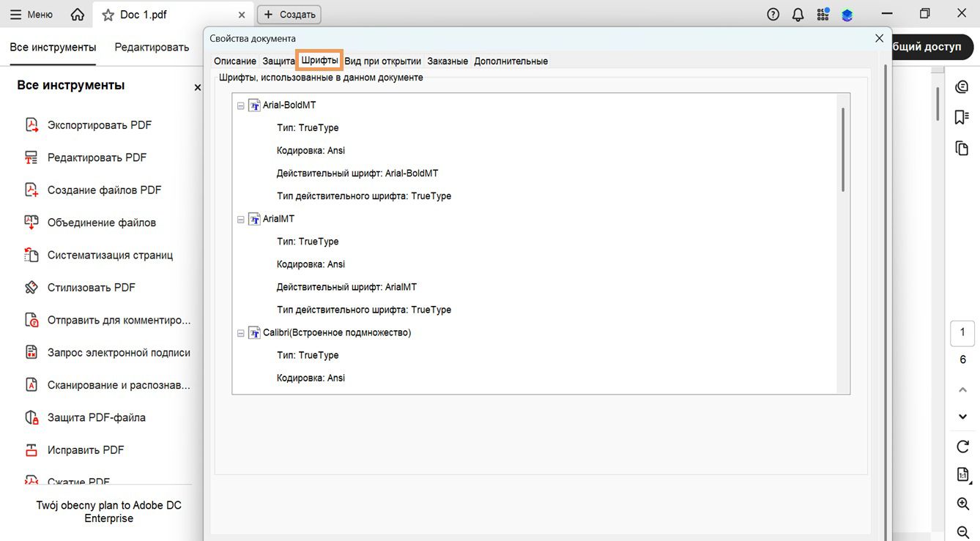Go to previous page up arrow
The height and width of the screenshot is (541, 980).
[x=963, y=390]
